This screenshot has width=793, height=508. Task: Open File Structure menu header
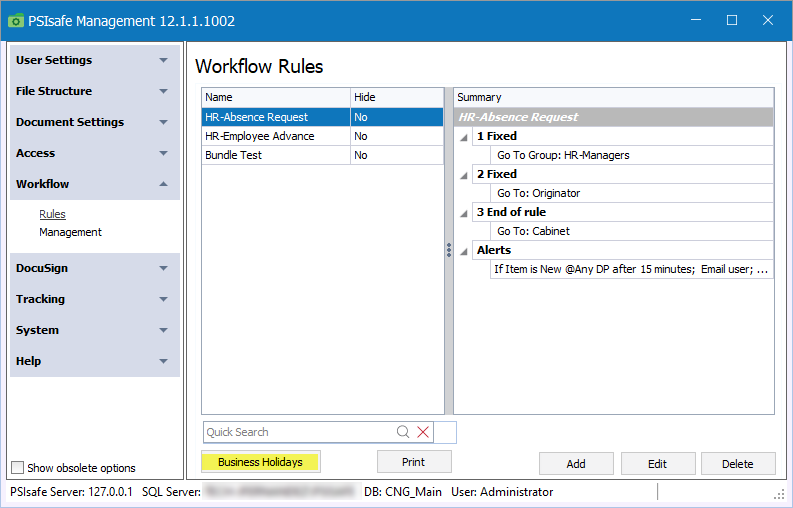point(95,91)
